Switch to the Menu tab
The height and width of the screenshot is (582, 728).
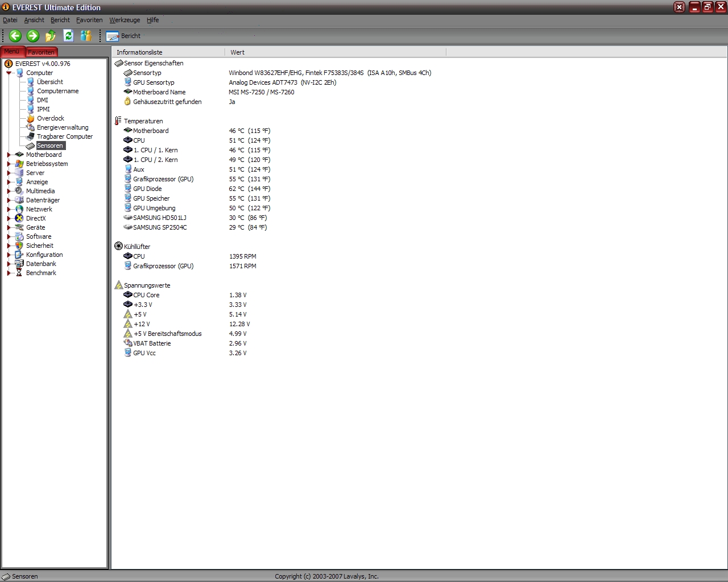tap(12, 52)
